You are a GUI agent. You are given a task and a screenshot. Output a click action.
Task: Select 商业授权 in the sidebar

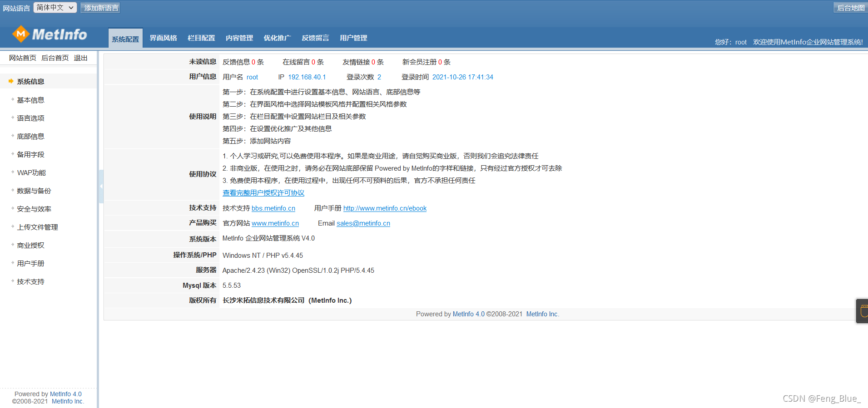[x=30, y=245]
